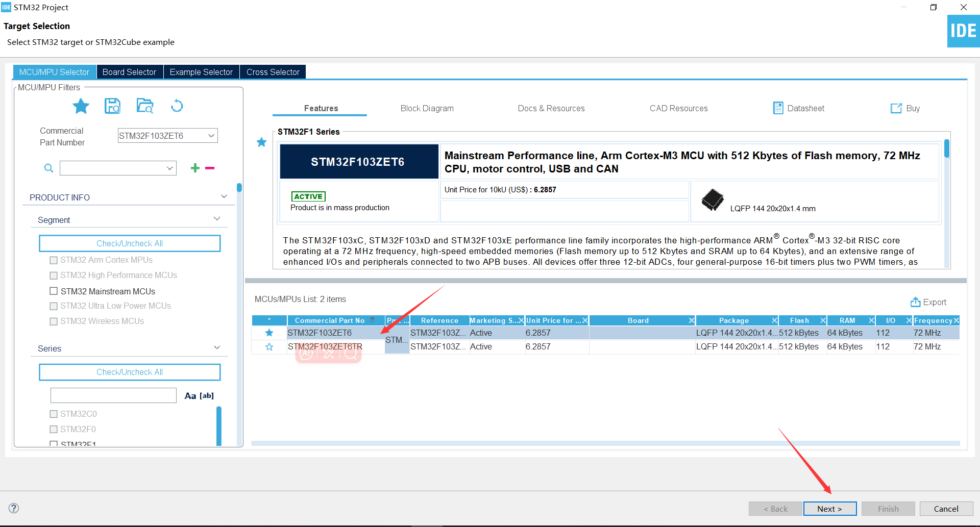Toggle favorite star beside STM32F1 Series
Viewport: 980px width, 527px height.
(262, 142)
